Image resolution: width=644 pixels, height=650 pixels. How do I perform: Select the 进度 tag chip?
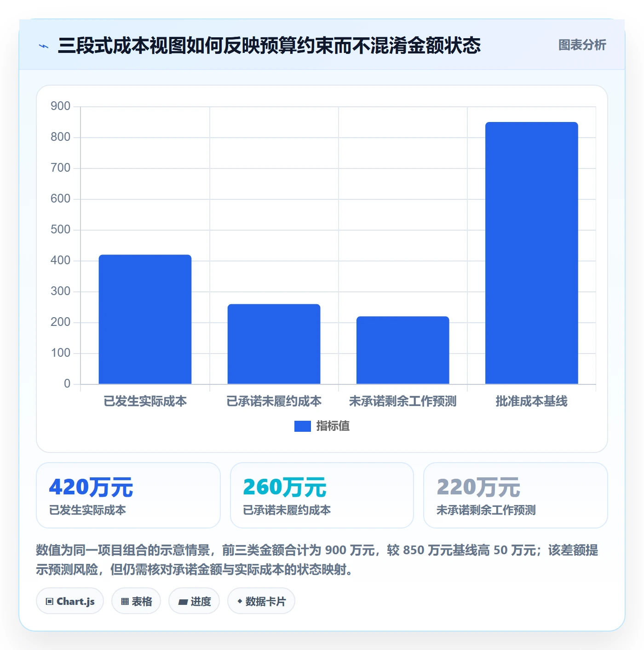(194, 601)
